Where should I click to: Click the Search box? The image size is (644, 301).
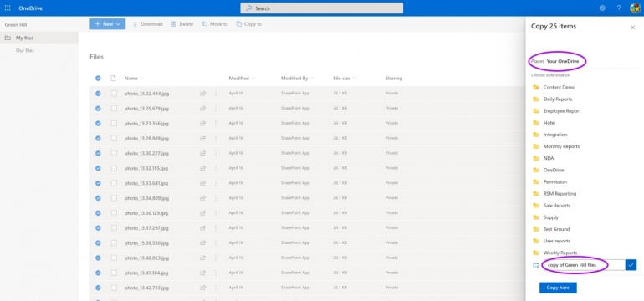tap(322, 8)
